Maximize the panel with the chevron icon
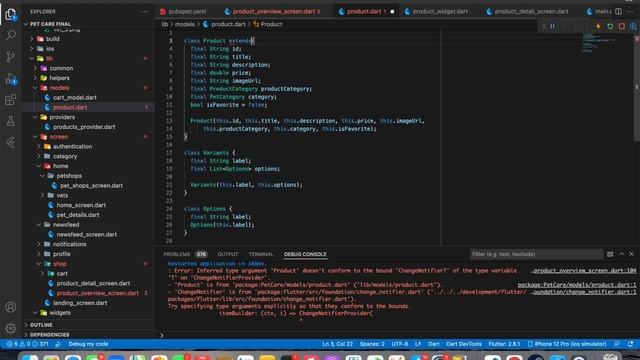The image size is (640, 360). tap(621, 254)
